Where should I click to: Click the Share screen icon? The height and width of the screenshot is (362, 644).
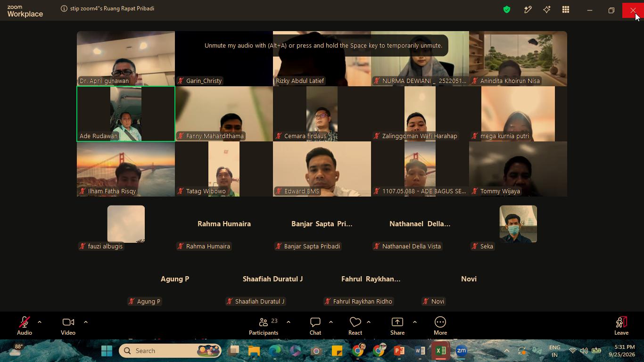pos(397,326)
